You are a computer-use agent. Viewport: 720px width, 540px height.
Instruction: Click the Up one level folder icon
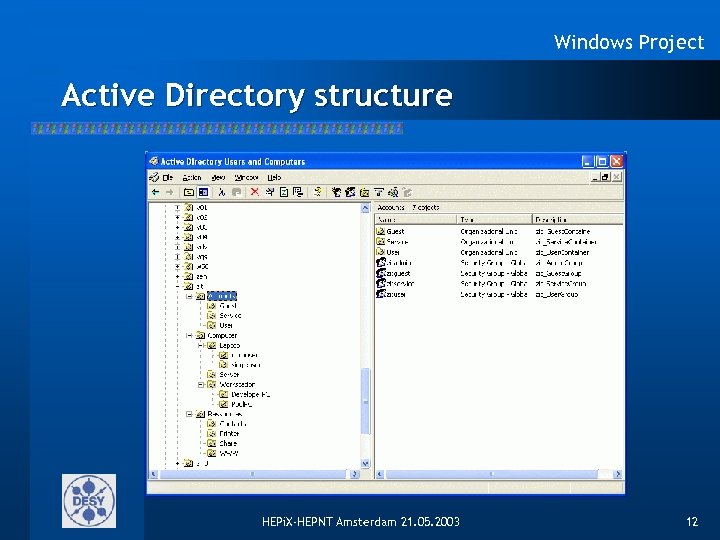tap(188, 192)
